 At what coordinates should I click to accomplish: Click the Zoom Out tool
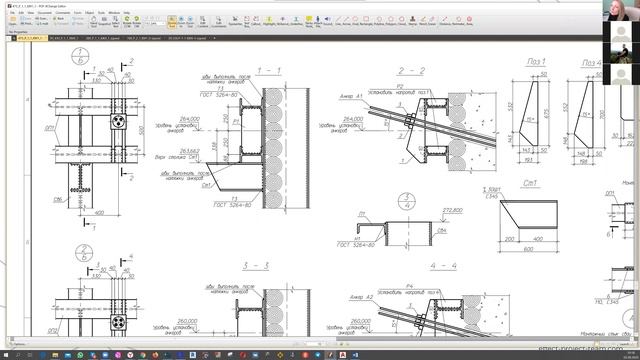point(190,21)
